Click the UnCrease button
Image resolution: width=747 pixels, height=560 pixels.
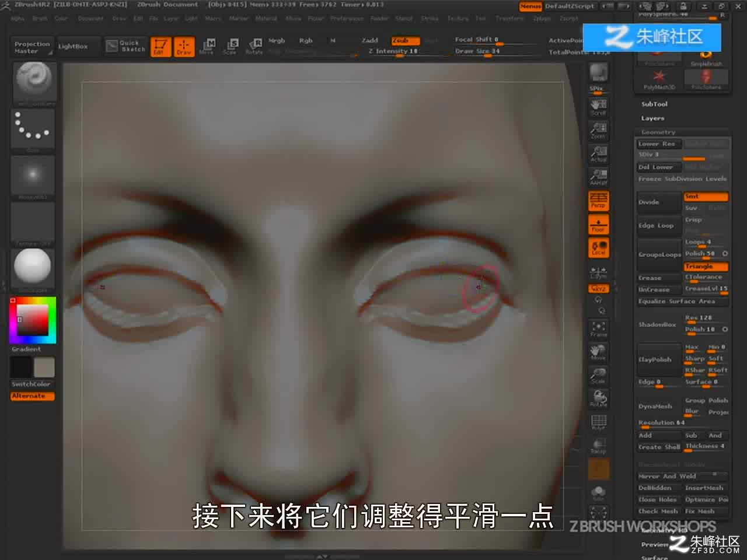(659, 290)
